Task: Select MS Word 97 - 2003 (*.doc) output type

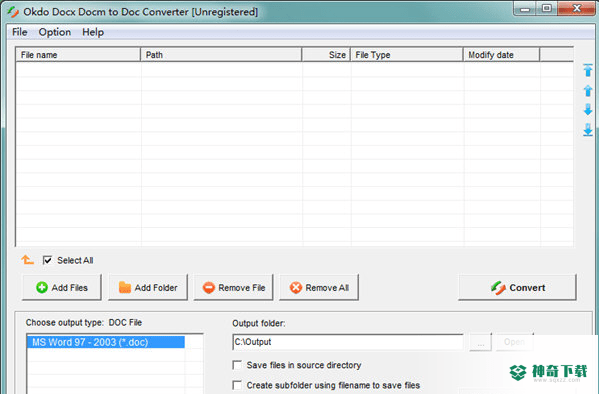Action: (x=106, y=342)
